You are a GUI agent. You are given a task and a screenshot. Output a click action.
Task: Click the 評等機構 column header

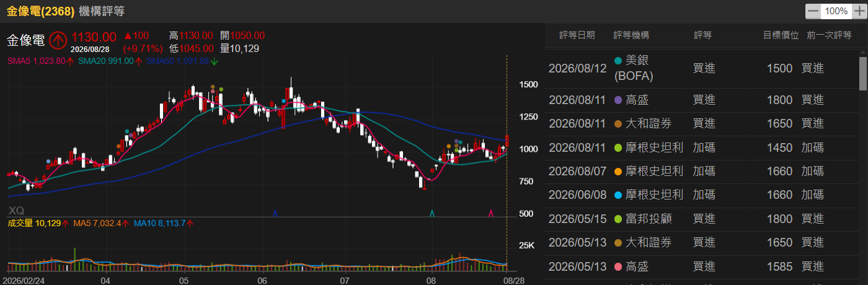[632, 35]
